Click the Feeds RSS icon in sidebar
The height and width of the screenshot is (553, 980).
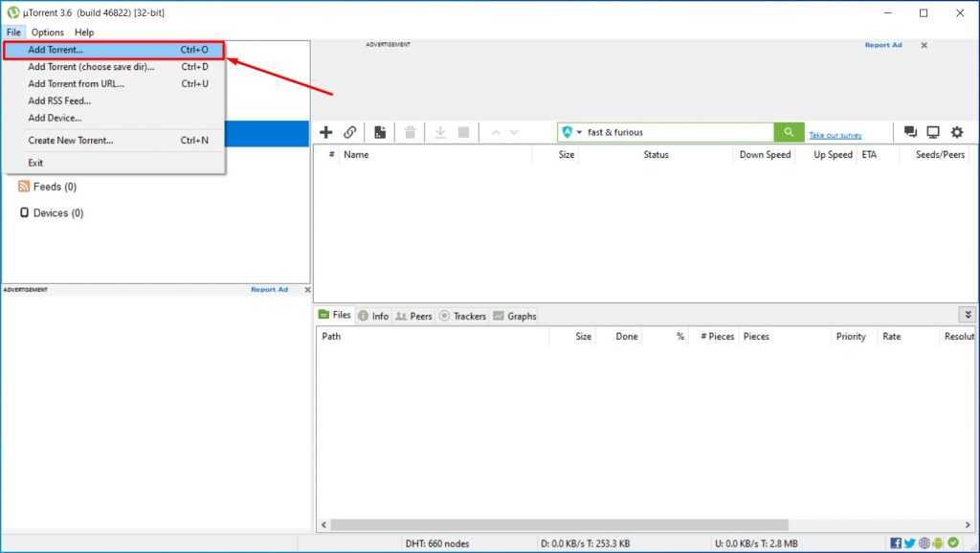click(24, 187)
